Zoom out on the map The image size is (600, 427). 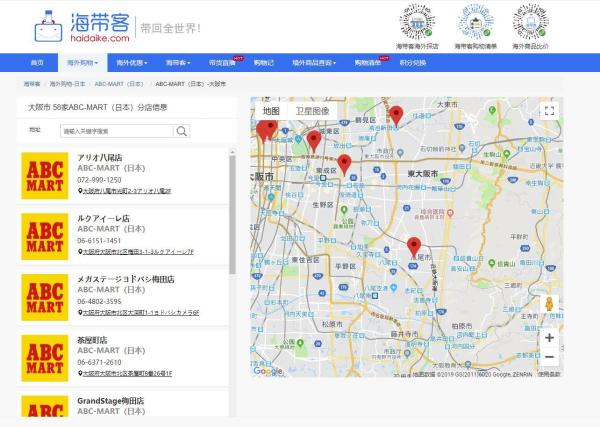coord(549,357)
